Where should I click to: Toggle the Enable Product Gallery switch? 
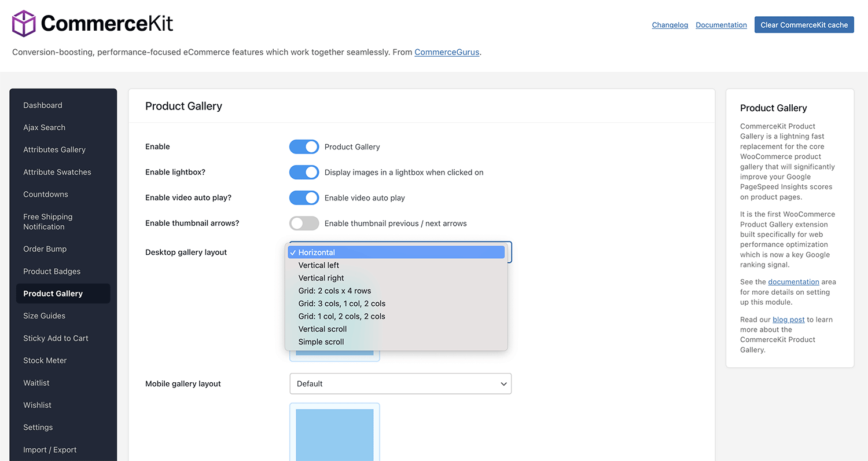[304, 147]
